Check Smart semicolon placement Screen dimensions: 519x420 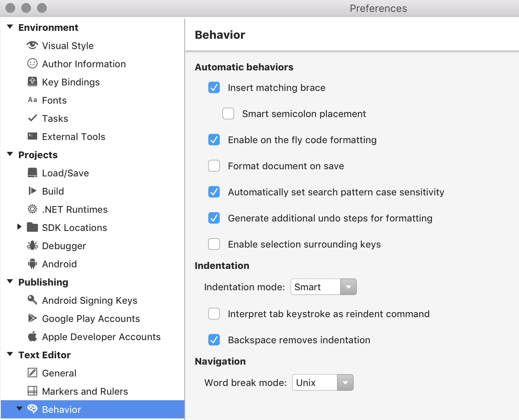click(x=228, y=114)
